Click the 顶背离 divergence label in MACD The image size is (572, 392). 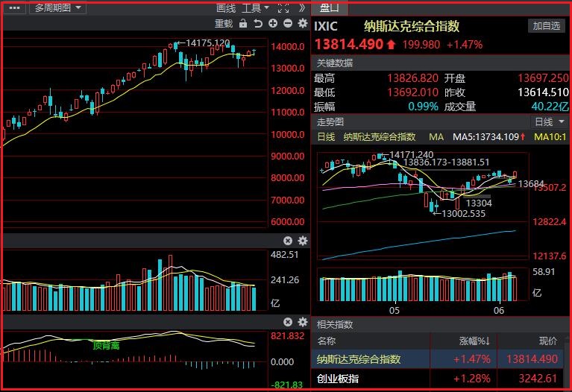coord(106,345)
